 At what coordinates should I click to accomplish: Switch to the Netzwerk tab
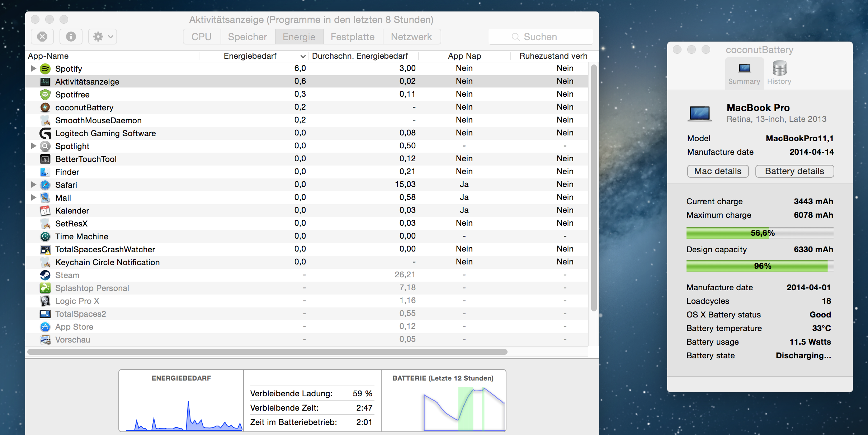411,37
